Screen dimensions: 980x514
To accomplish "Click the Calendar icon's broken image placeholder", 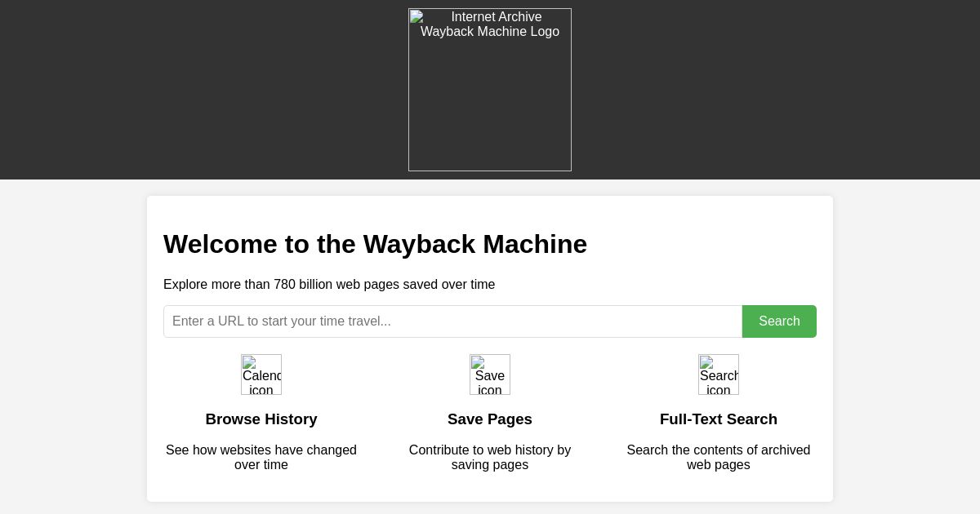I will 261,374.
